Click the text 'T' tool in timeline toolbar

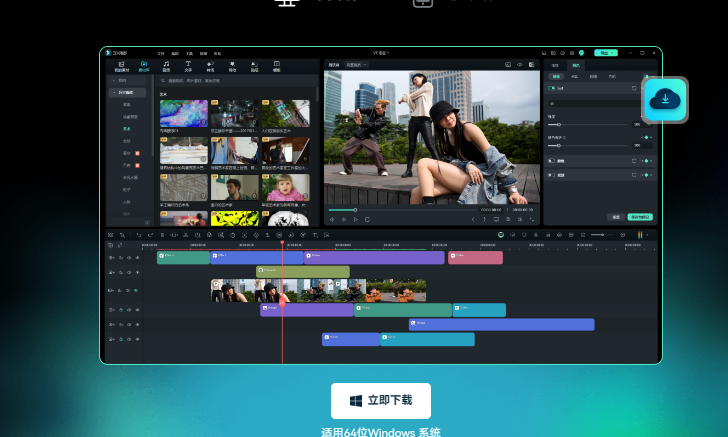[x=315, y=235]
